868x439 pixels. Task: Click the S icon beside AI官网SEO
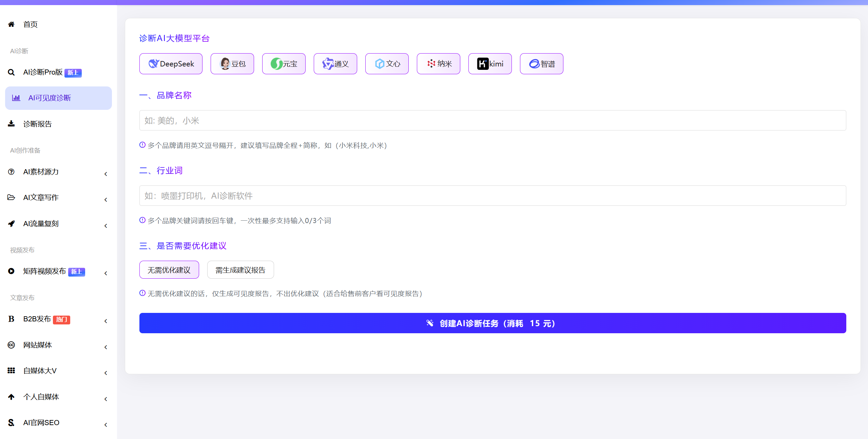(11, 423)
